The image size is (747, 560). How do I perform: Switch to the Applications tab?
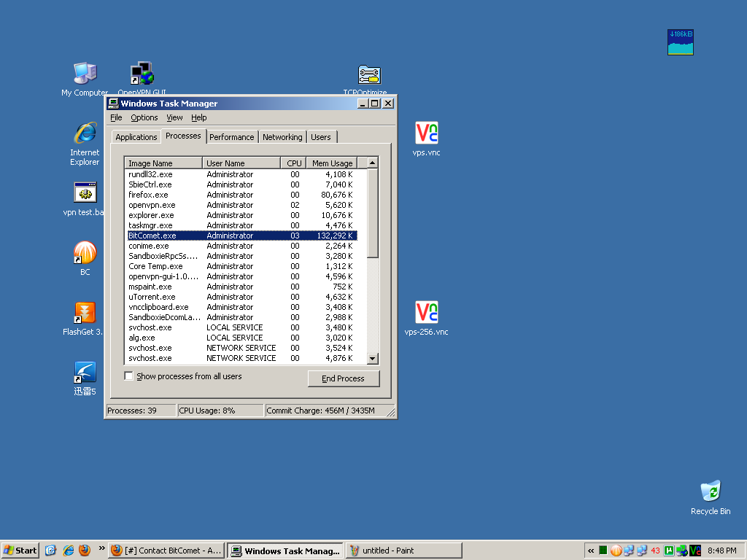click(x=136, y=137)
